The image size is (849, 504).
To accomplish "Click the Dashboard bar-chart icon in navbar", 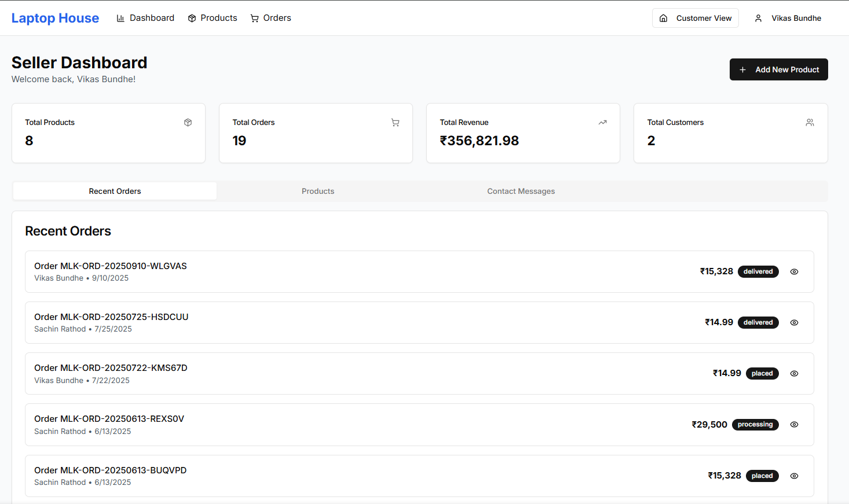I will click(x=120, y=18).
